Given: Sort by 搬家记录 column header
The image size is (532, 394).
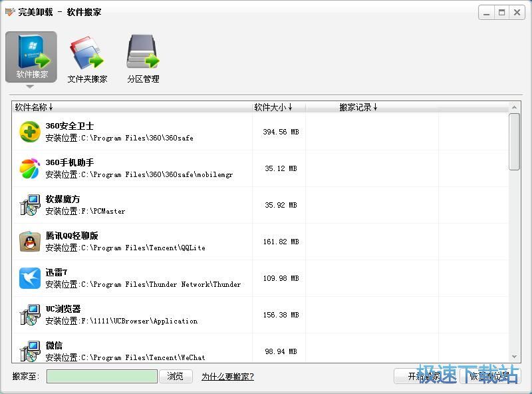Looking at the screenshot, I should (358, 107).
